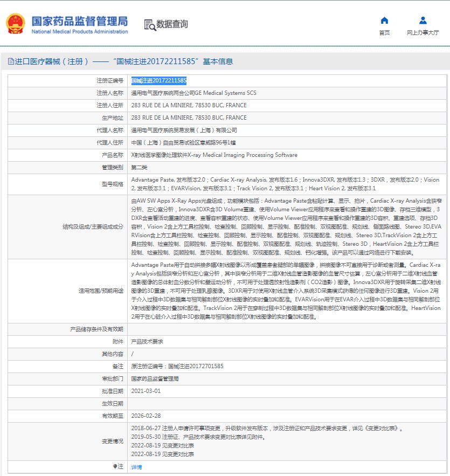Click the online service hall person icon
This screenshot has height=476, width=450.
(423, 20)
